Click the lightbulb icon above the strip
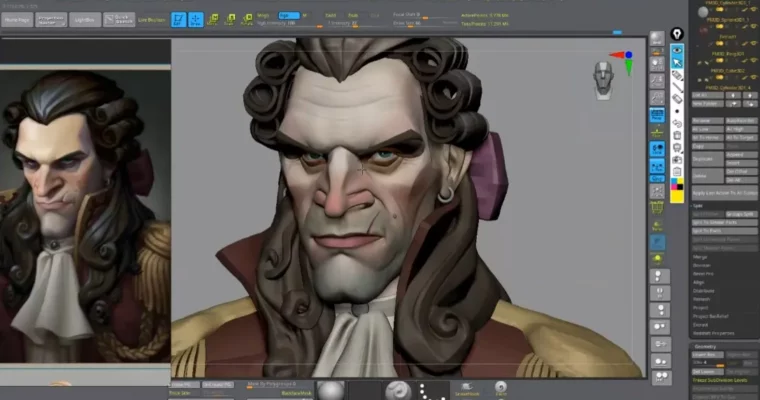The image size is (760, 400). pyautogui.click(x=677, y=33)
